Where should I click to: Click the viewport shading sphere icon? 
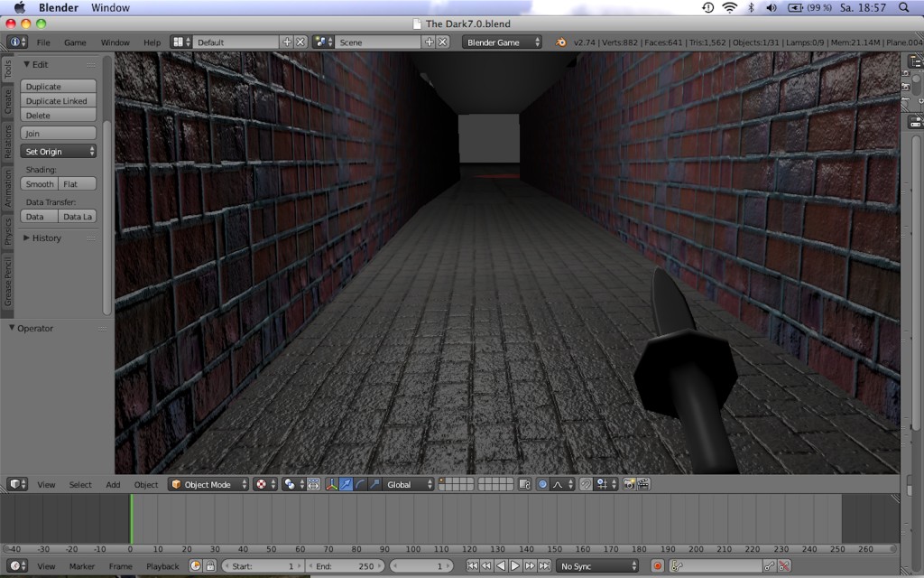click(287, 484)
